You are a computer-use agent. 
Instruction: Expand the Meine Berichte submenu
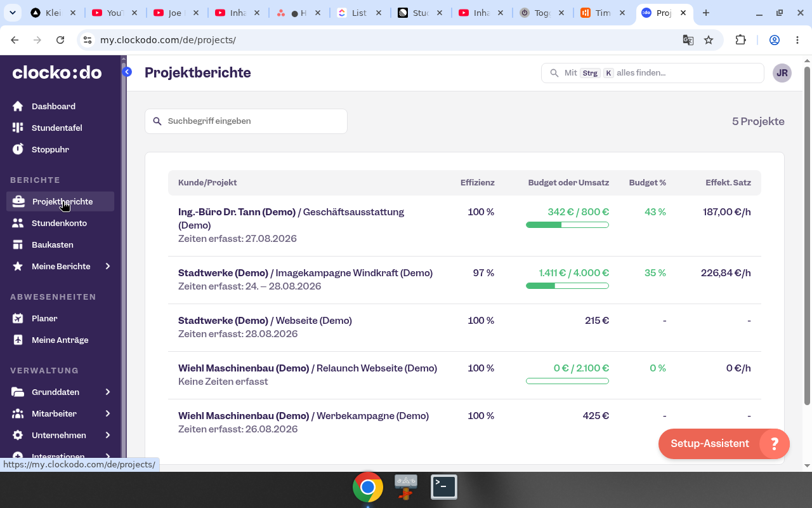point(108,266)
